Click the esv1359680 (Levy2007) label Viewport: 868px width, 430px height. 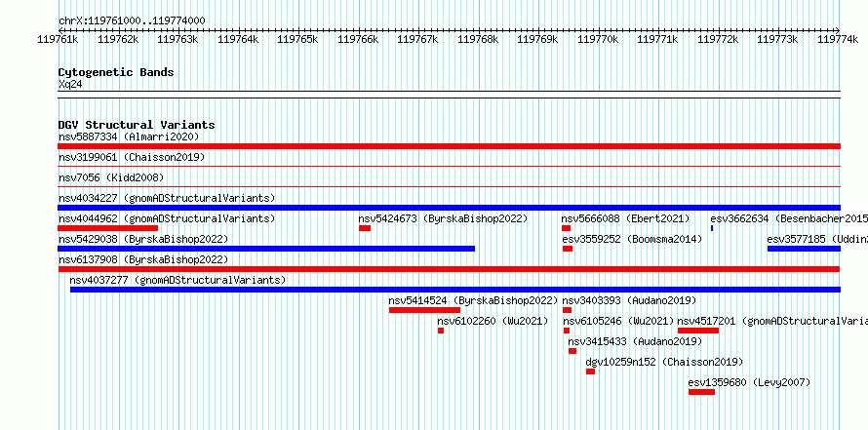point(749,382)
